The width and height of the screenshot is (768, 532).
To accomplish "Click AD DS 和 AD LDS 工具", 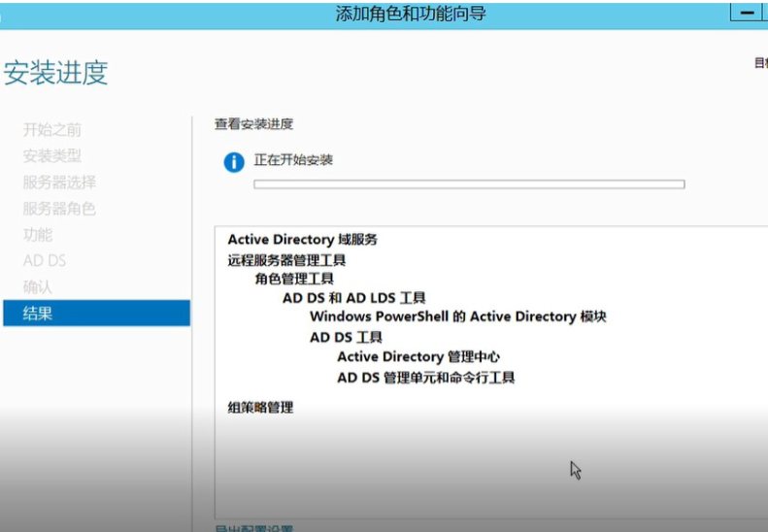I will [353, 298].
